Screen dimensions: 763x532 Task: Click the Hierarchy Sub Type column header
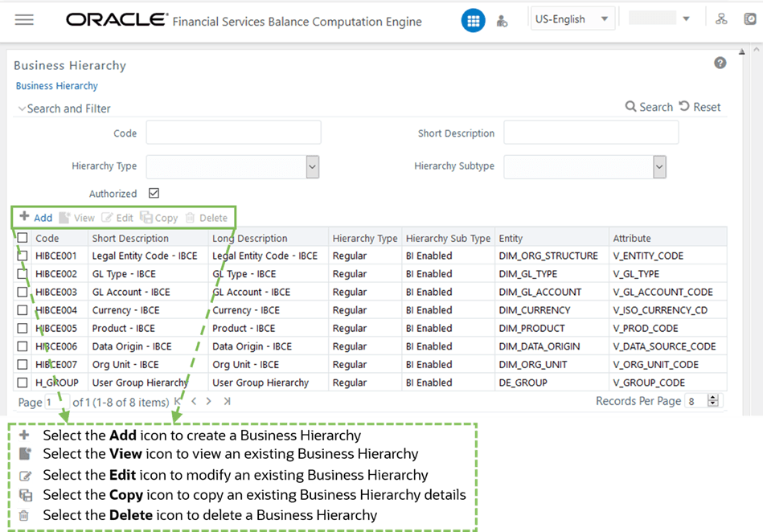[448, 239]
